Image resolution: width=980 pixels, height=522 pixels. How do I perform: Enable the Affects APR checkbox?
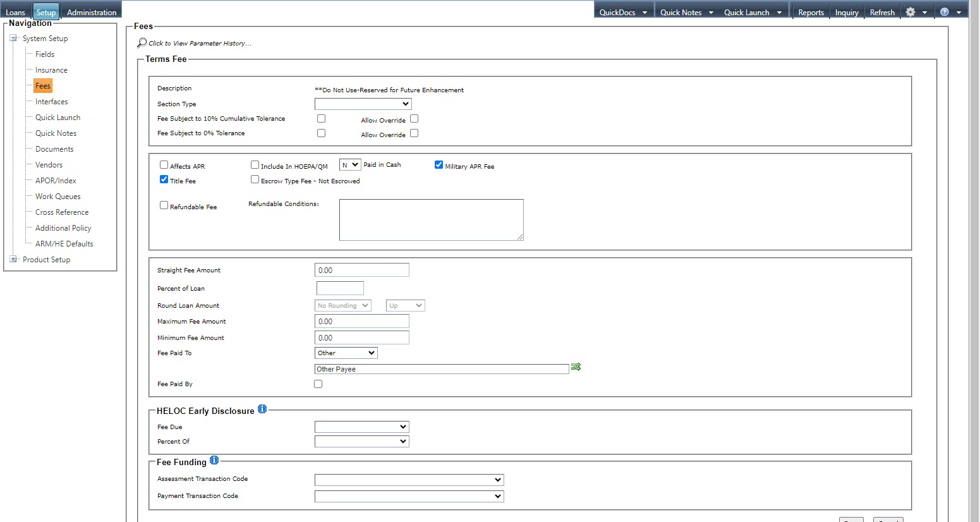(164, 165)
